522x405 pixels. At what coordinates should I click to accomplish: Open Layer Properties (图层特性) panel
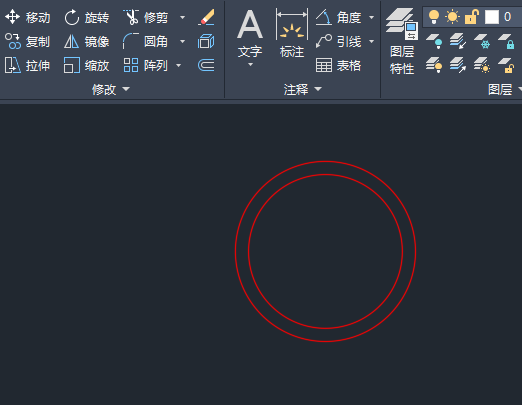[x=402, y=42]
